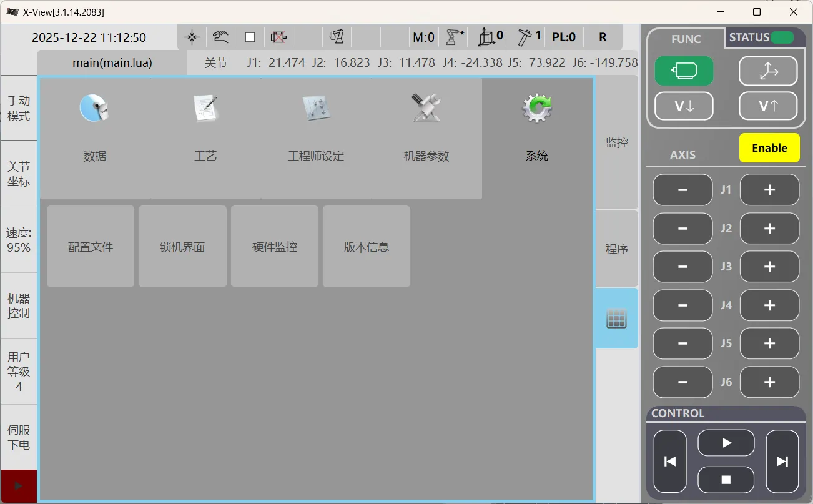
Task: Toggle the yellow Enable button
Action: pos(769,148)
